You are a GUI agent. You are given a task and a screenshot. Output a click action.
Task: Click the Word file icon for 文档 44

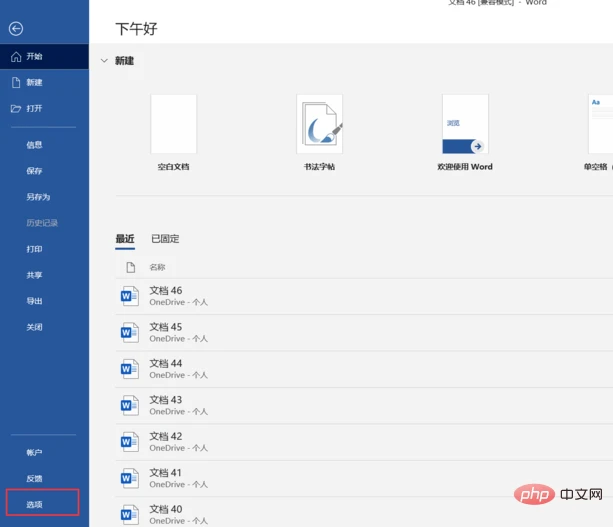pyautogui.click(x=129, y=369)
